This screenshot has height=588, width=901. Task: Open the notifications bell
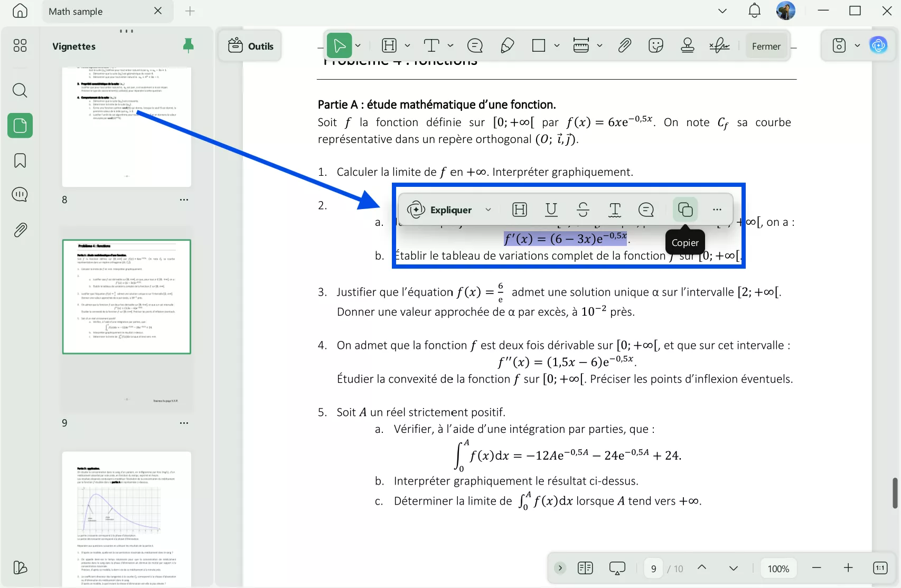pos(755,11)
